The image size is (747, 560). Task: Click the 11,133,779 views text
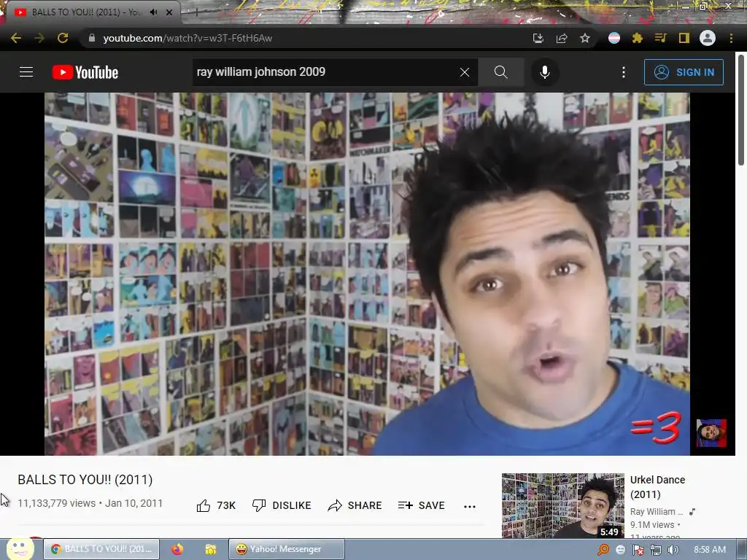pyautogui.click(x=57, y=503)
